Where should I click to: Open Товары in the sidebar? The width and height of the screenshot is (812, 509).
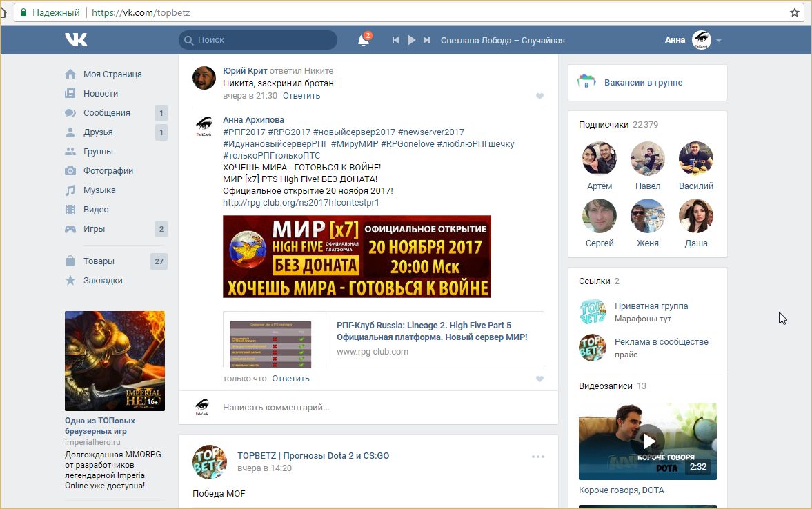[99, 261]
